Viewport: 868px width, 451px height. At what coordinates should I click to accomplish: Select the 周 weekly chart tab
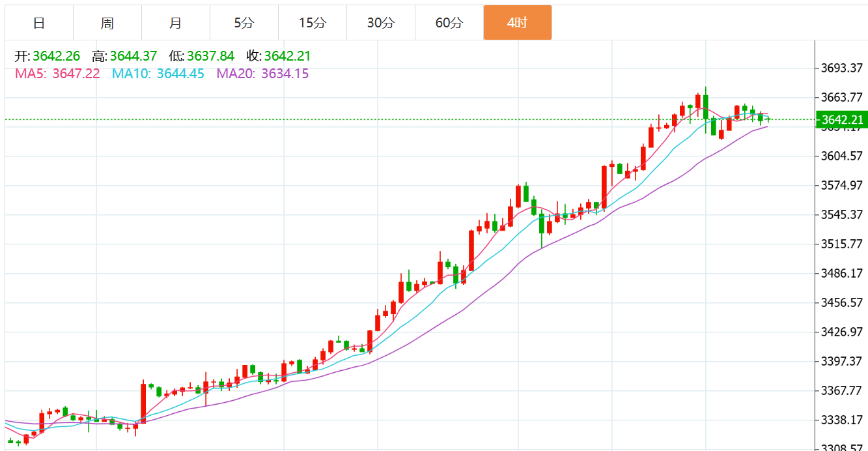(107, 23)
